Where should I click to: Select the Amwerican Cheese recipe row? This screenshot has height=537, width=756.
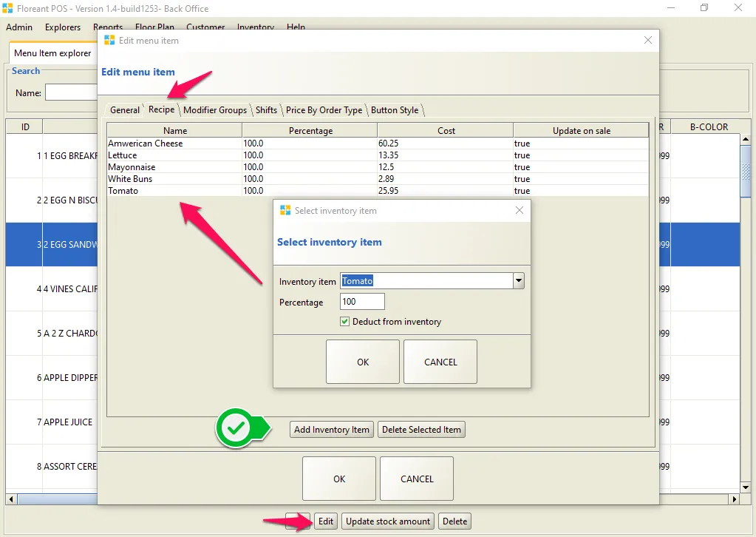coord(378,143)
